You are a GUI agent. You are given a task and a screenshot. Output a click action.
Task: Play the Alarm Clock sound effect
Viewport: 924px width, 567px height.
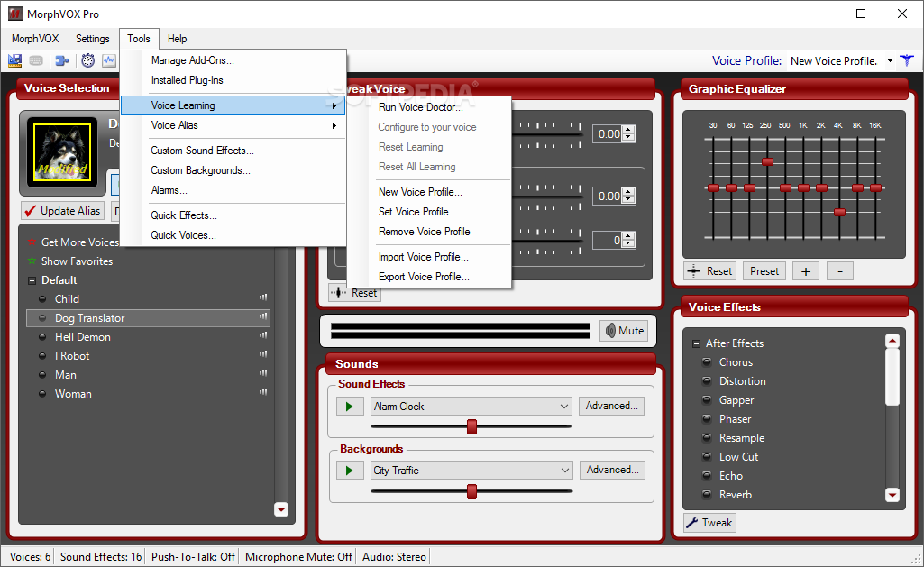pos(350,406)
